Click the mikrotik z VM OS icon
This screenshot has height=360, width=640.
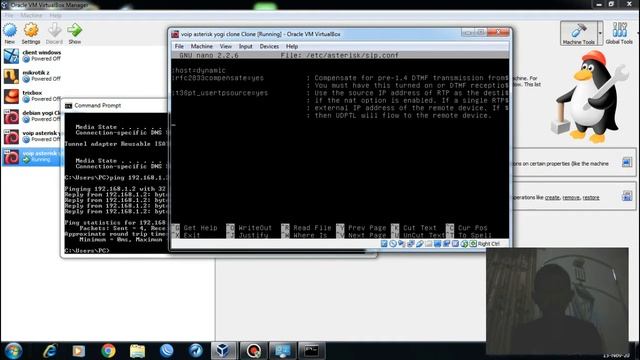11,76
